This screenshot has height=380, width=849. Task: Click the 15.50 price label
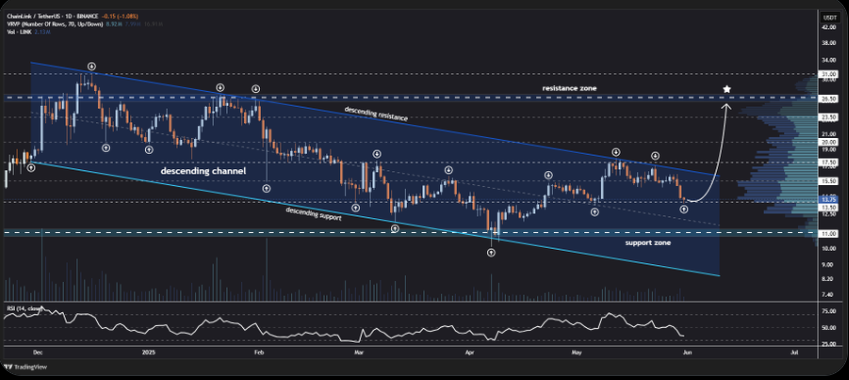pyautogui.click(x=828, y=181)
